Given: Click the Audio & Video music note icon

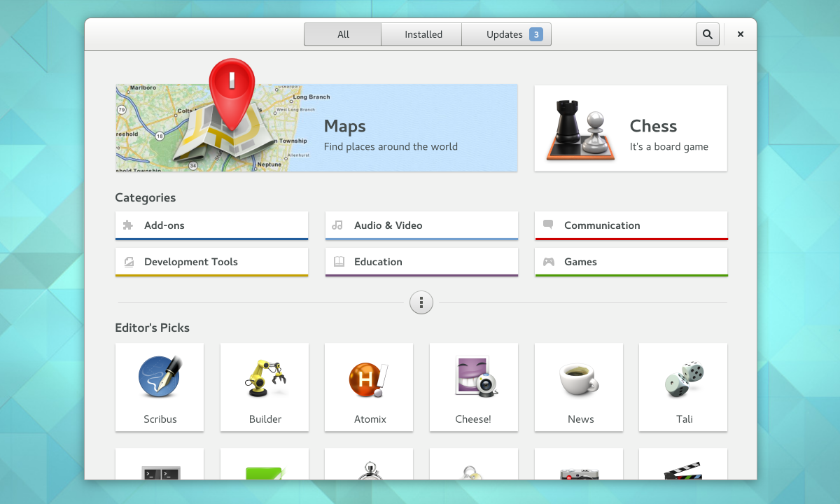Looking at the screenshot, I should pos(337,225).
